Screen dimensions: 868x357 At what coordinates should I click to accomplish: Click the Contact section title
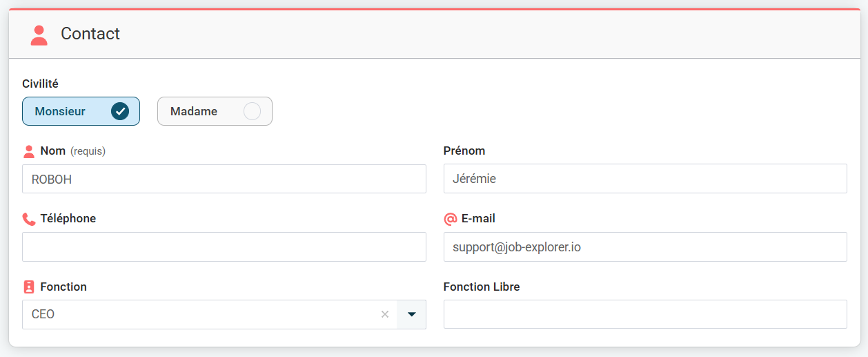90,34
